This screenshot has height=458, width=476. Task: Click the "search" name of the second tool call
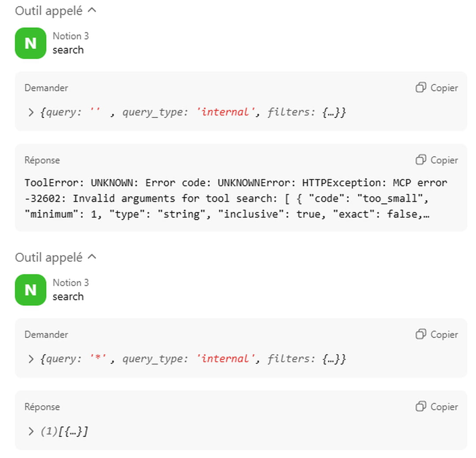pos(68,297)
